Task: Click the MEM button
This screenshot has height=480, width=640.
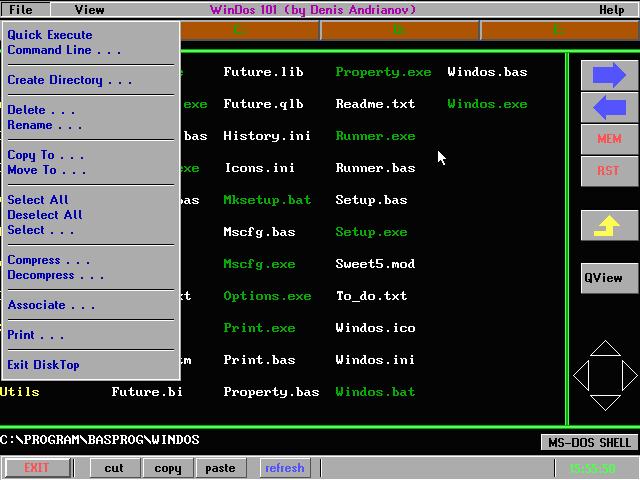Action: coord(609,139)
